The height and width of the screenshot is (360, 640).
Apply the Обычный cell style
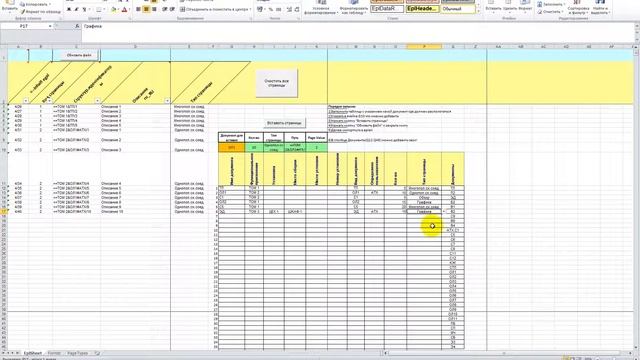coord(458,9)
